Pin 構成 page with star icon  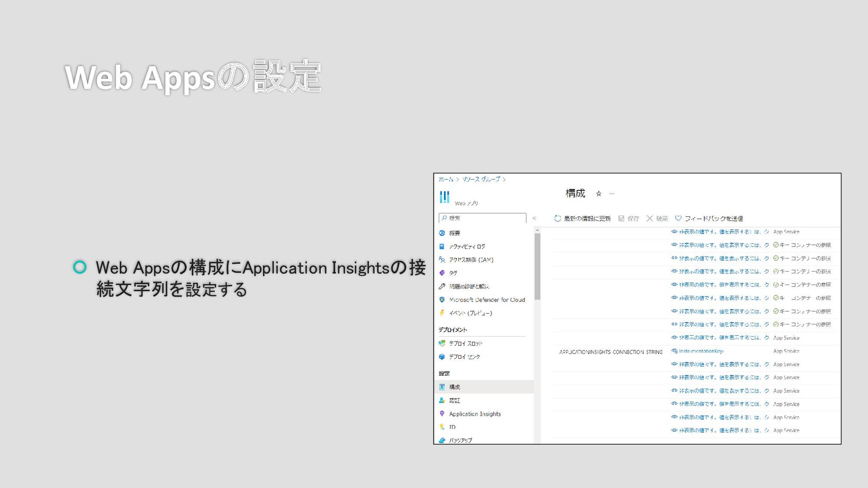(599, 194)
